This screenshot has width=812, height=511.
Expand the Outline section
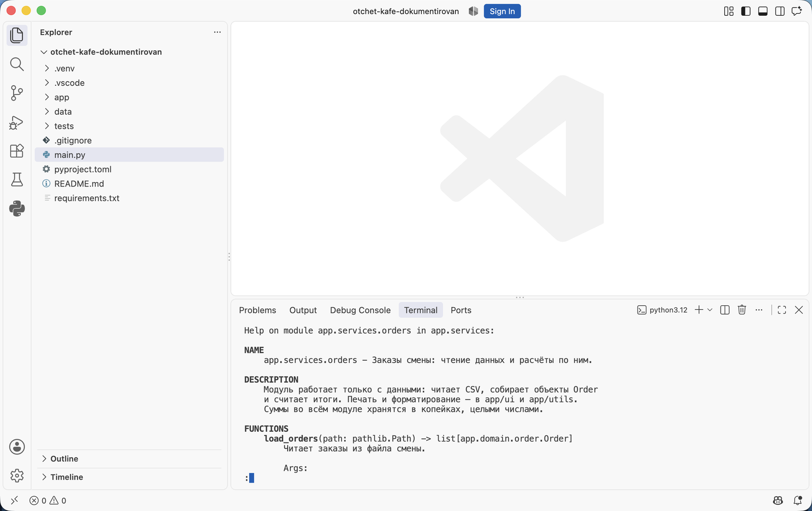tap(129, 459)
